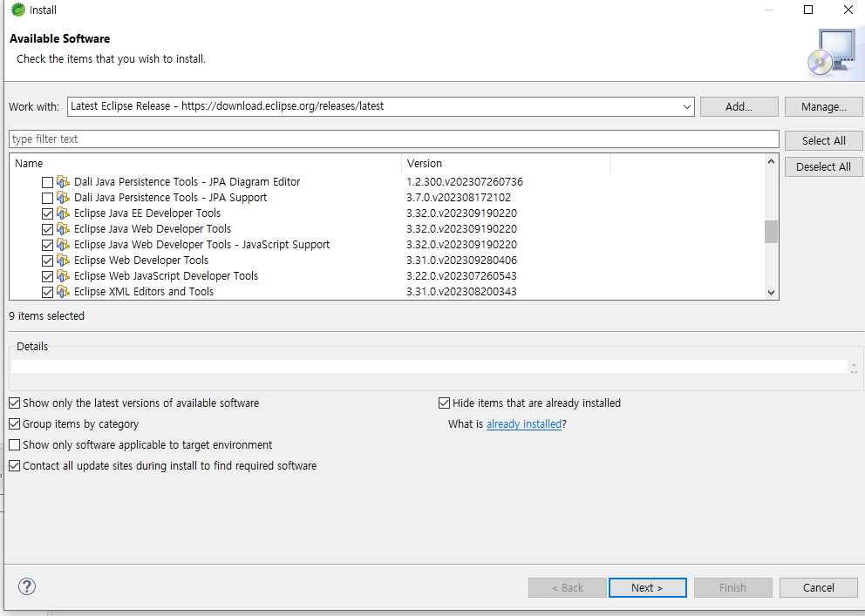865x616 pixels.
Task: Check Dali Java Persistence Tools - JPA Support
Action: coord(47,198)
